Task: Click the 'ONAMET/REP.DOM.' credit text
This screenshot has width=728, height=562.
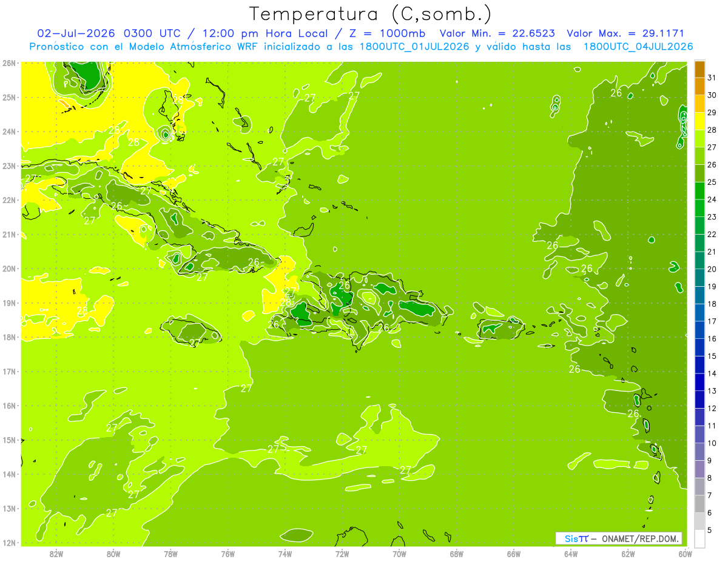Action: tap(641, 538)
